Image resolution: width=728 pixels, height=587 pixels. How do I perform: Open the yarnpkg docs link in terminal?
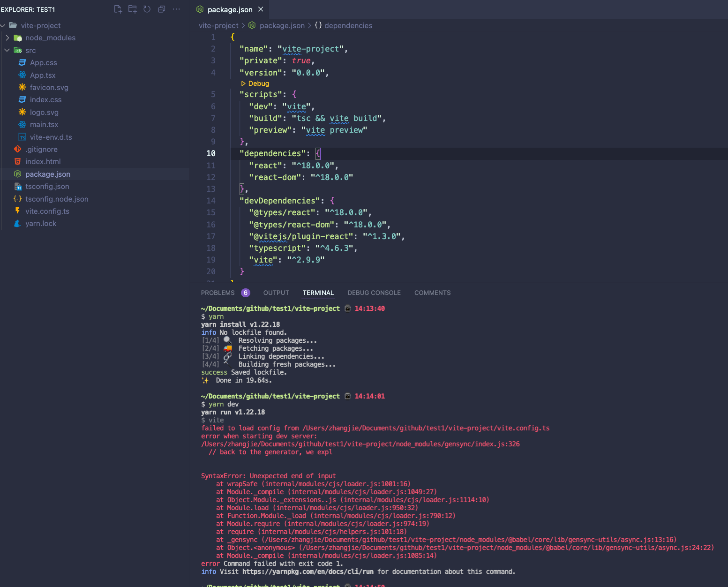click(308, 572)
